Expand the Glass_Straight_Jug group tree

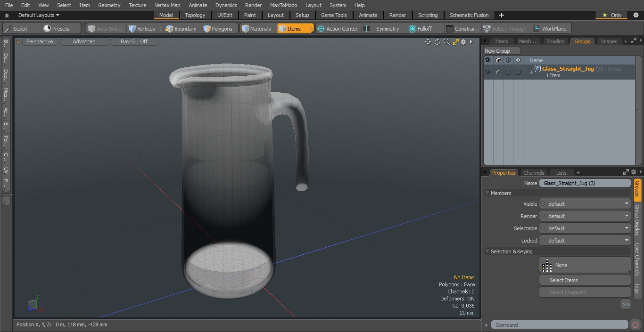[531, 72]
